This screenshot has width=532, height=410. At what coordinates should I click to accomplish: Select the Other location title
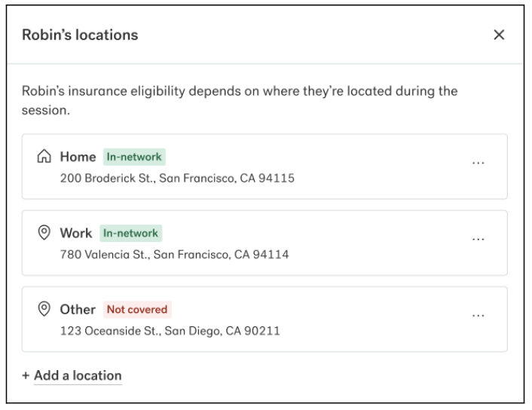[x=78, y=310]
